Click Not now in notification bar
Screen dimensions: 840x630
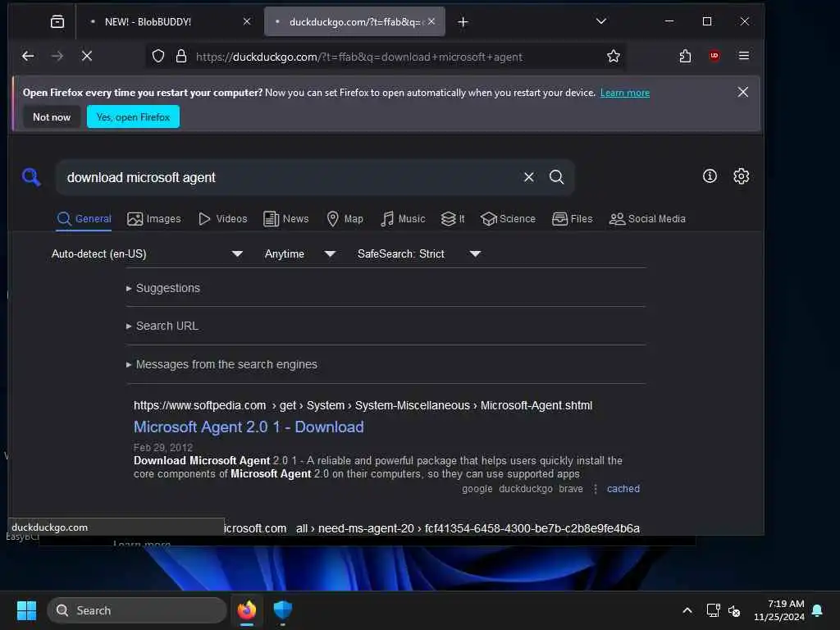(52, 116)
